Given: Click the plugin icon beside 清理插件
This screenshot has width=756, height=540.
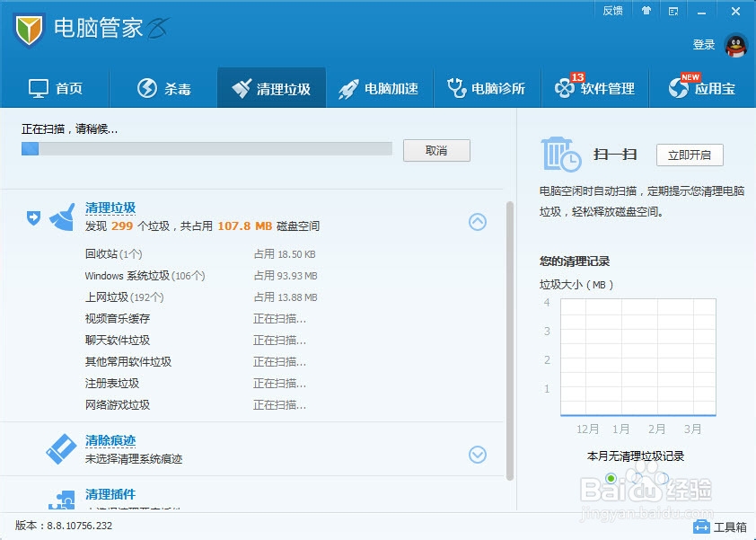Looking at the screenshot, I should click(60, 500).
